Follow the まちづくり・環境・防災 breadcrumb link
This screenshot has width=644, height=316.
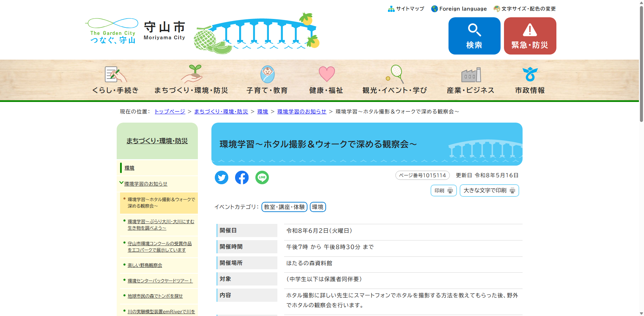click(221, 111)
